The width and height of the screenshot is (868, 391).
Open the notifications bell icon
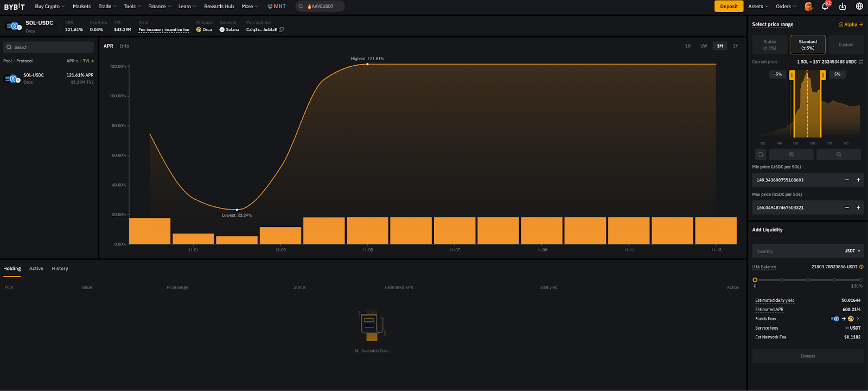[825, 7]
